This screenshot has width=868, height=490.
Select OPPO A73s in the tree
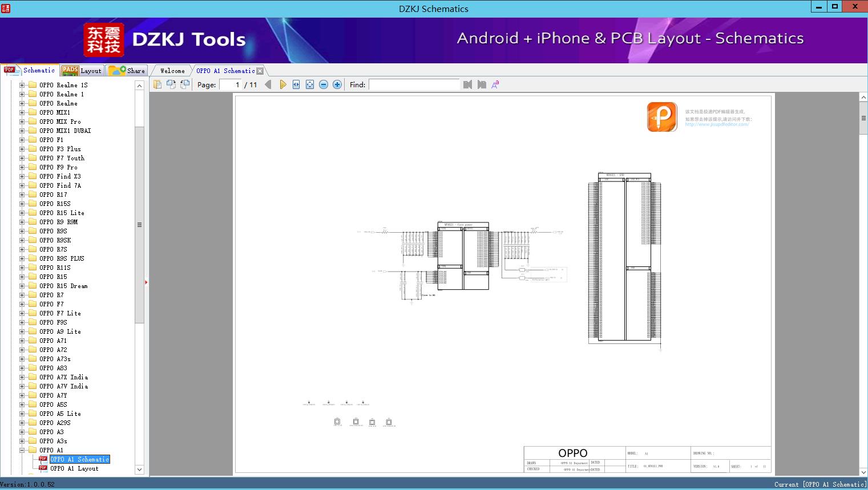tap(55, 359)
